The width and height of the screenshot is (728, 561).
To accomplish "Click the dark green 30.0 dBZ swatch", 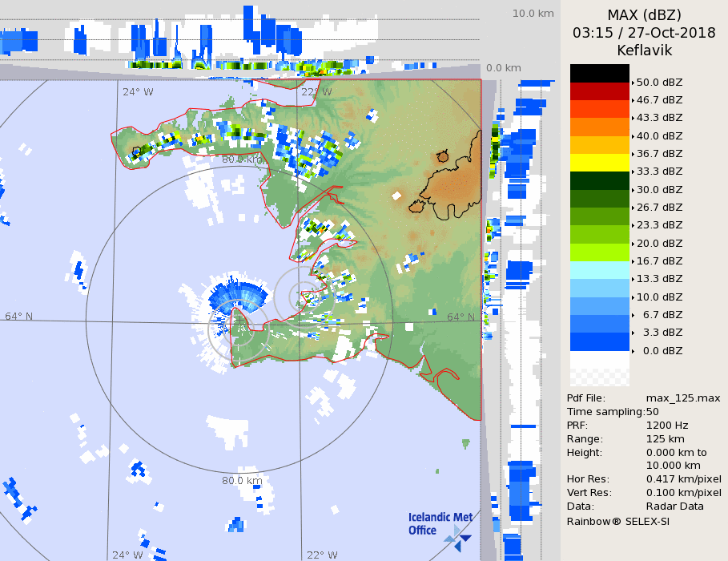I will click(599, 180).
